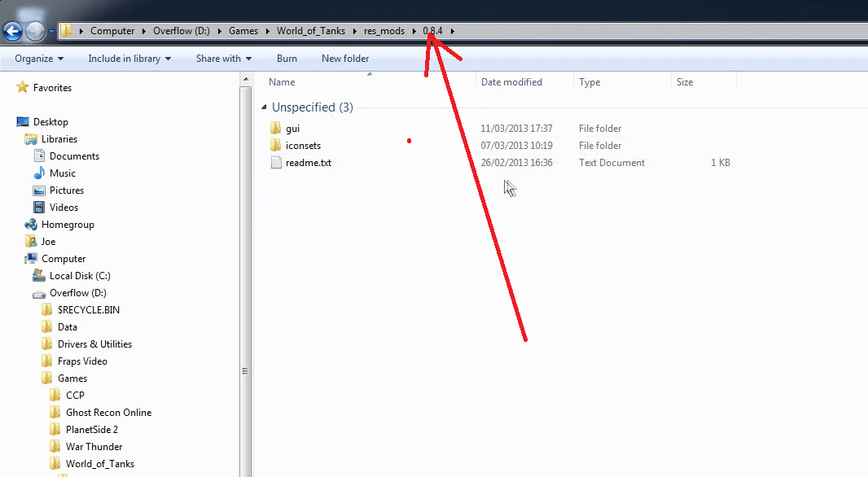
Task: Click World_of_Tanks folder icon in tree
Action: click(55, 464)
